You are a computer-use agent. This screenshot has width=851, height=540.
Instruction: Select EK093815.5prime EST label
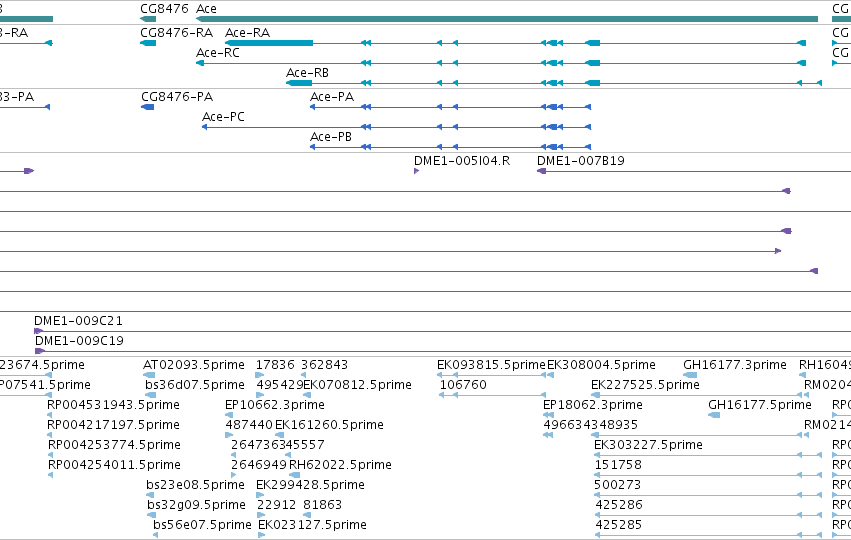491,365
